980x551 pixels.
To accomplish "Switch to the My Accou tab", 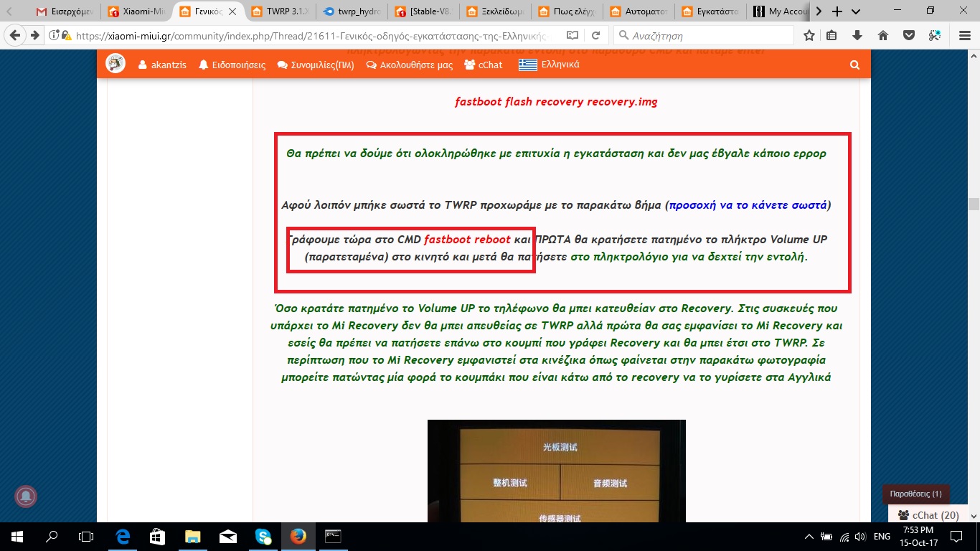I will pyautogui.click(x=780, y=11).
